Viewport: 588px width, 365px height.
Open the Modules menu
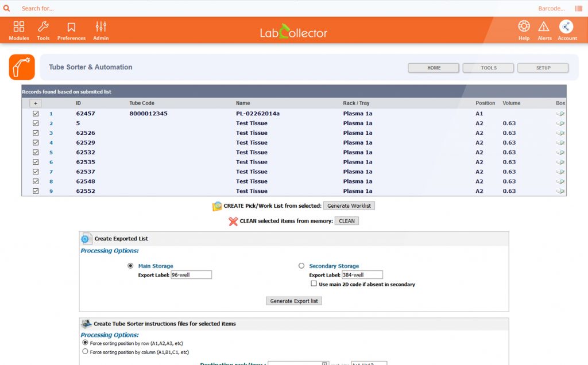19,31
